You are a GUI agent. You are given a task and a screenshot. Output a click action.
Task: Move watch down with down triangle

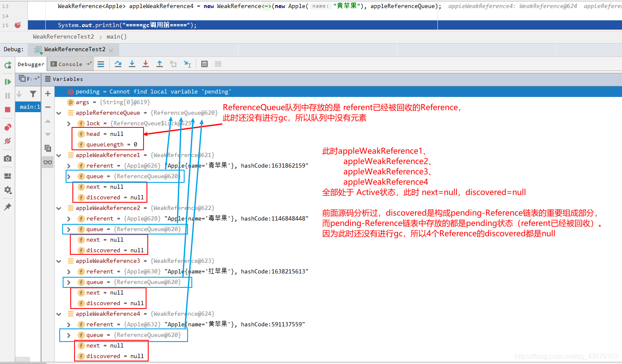click(48, 135)
